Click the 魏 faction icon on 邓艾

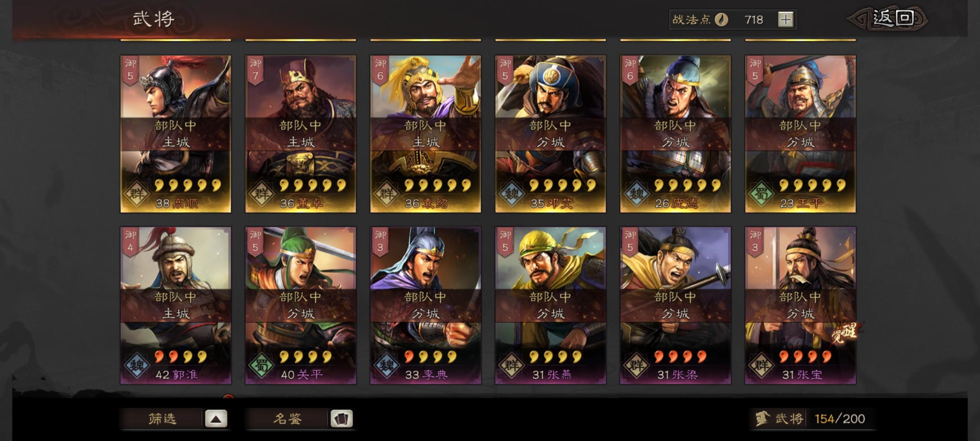tap(512, 194)
